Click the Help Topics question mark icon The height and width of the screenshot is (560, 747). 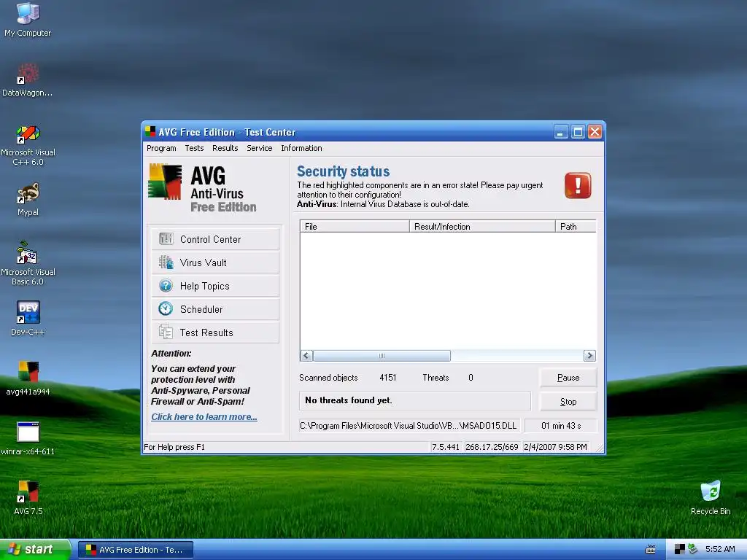[166, 286]
